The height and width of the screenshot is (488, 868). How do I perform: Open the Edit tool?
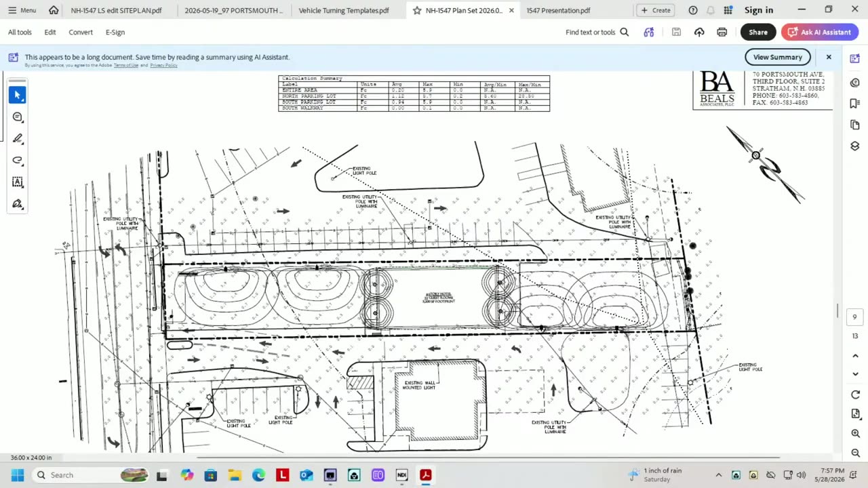50,32
